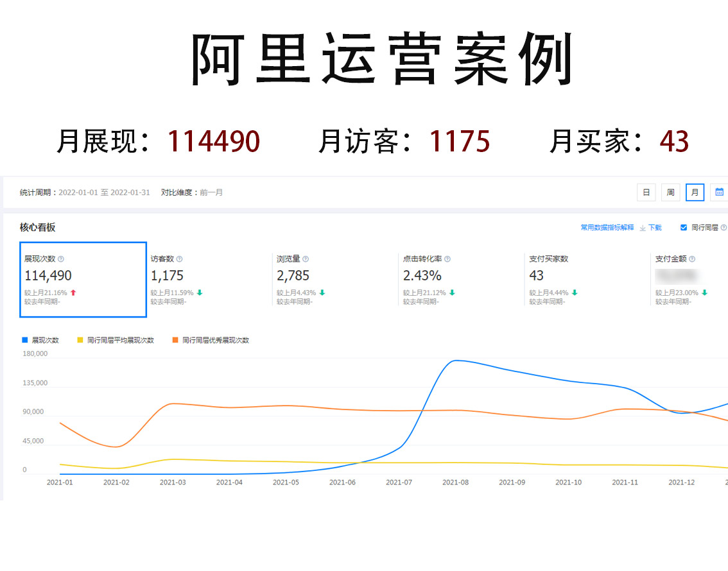The height and width of the screenshot is (571, 728).
Task: Open help icon next to 展现次数
Action: [x=61, y=259]
